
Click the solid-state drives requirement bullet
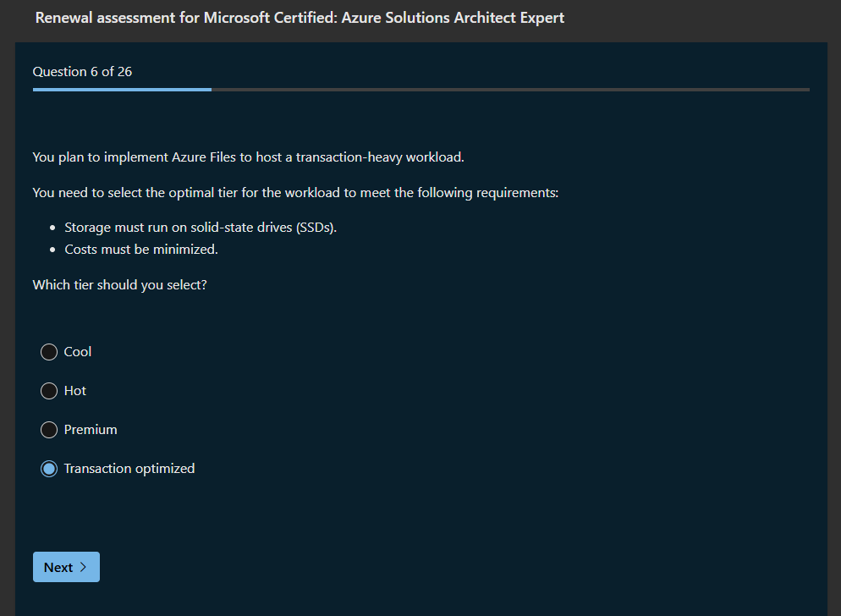coord(201,228)
